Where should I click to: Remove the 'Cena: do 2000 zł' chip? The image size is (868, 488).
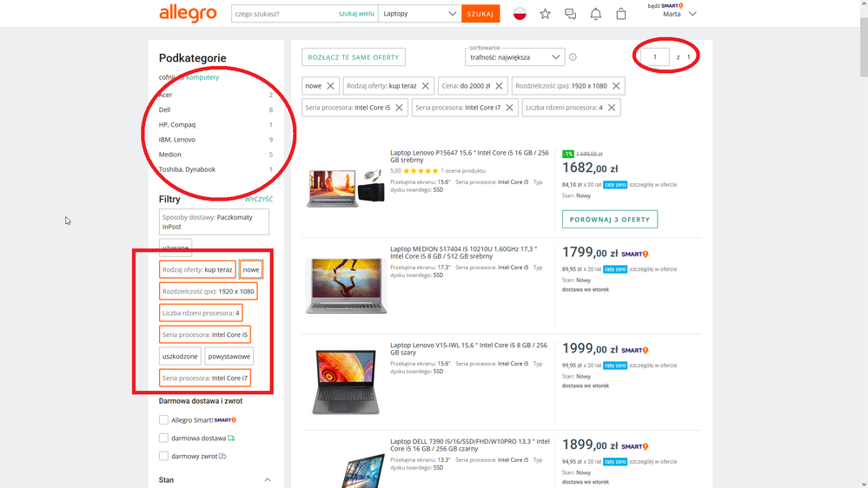point(500,86)
